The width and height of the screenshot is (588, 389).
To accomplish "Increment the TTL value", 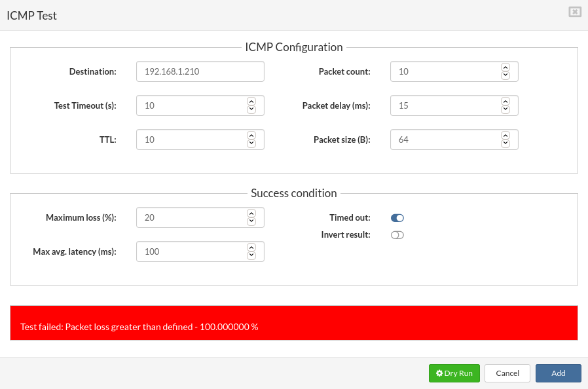I will click(x=251, y=136).
